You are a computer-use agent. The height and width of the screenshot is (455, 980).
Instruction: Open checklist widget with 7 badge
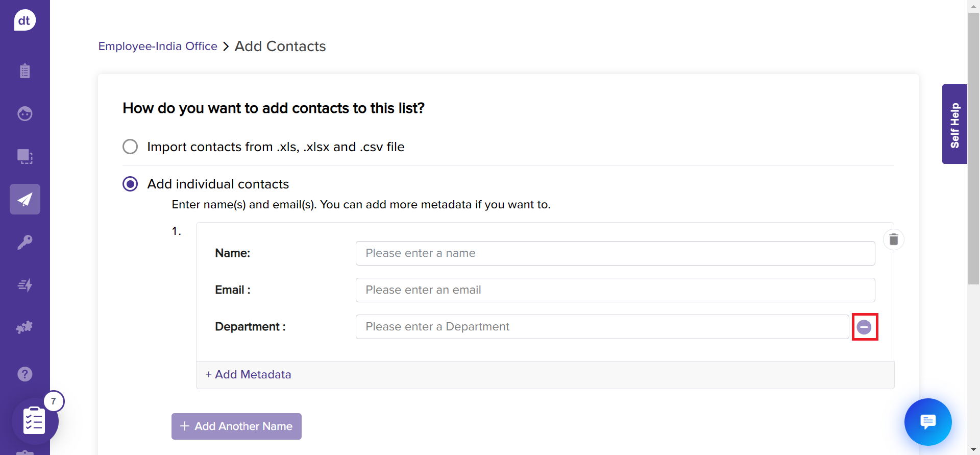(35, 421)
